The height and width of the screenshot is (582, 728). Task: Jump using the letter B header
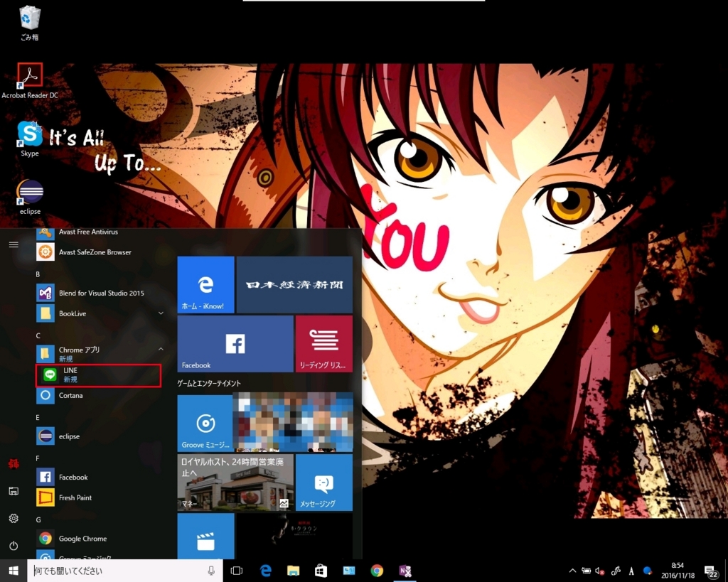pyautogui.click(x=38, y=274)
